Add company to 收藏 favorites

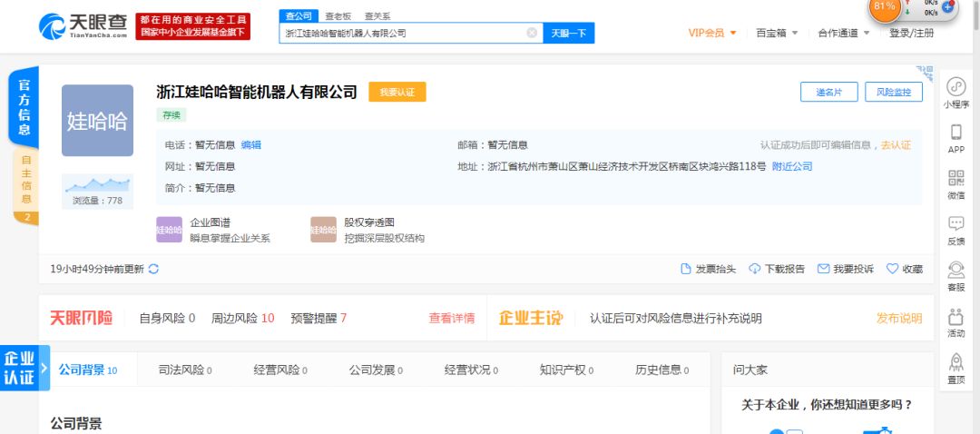point(905,269)
